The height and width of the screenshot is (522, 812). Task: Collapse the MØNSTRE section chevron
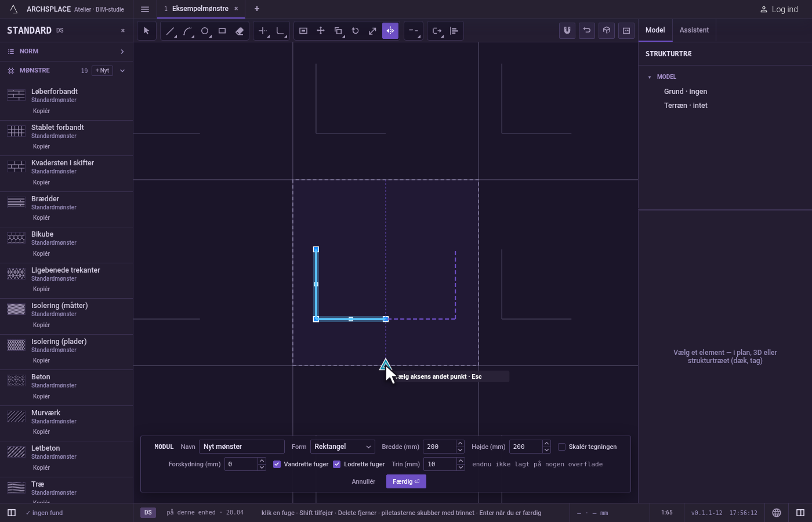[122, 71]
